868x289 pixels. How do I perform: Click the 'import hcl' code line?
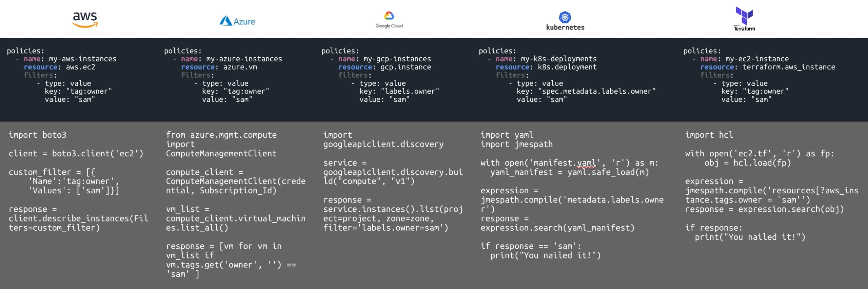709,135
